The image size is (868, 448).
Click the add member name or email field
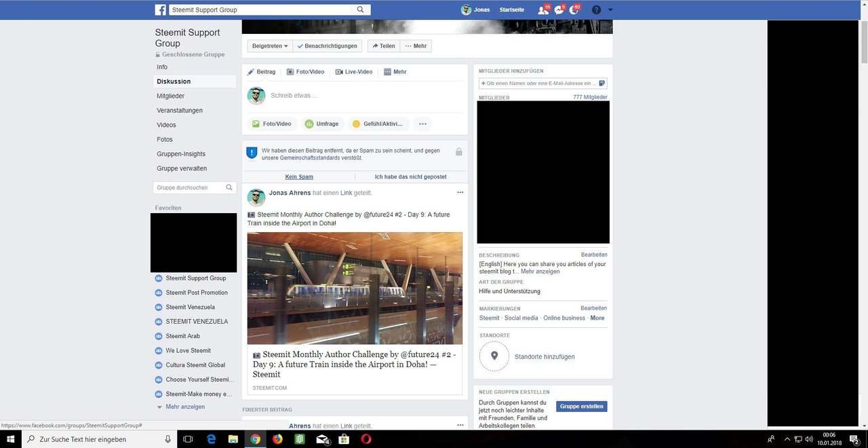point(542,83)
